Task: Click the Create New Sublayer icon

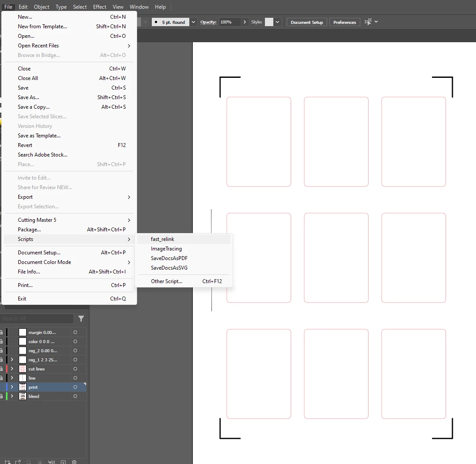Action: (51, 462)
